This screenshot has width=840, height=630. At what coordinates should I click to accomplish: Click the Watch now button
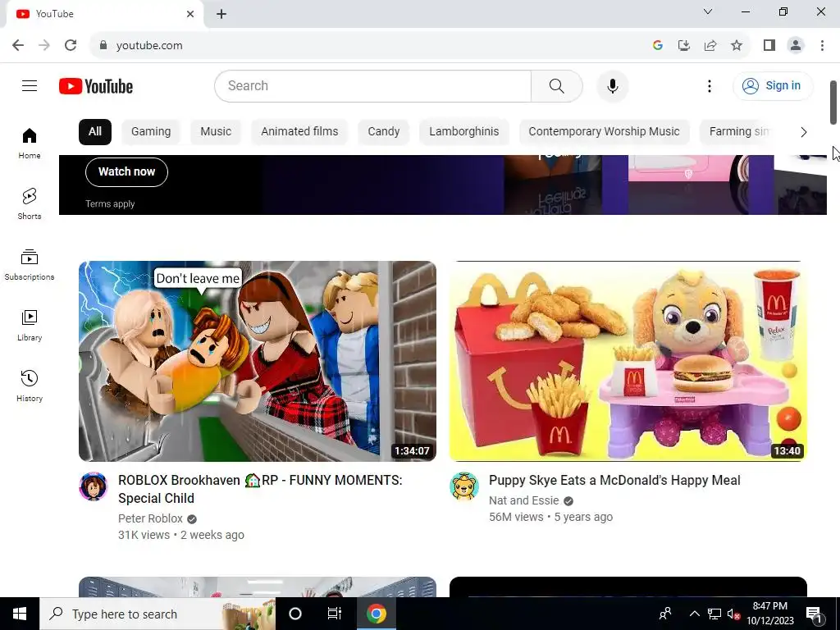coord(126,172)
